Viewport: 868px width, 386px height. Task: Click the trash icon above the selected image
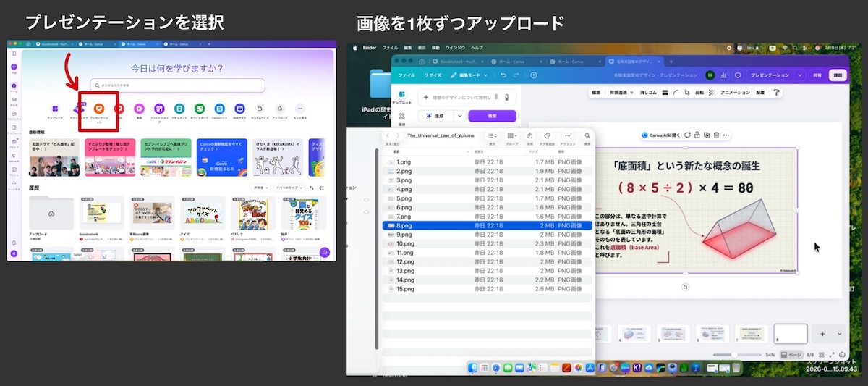(x=716, y=135)
